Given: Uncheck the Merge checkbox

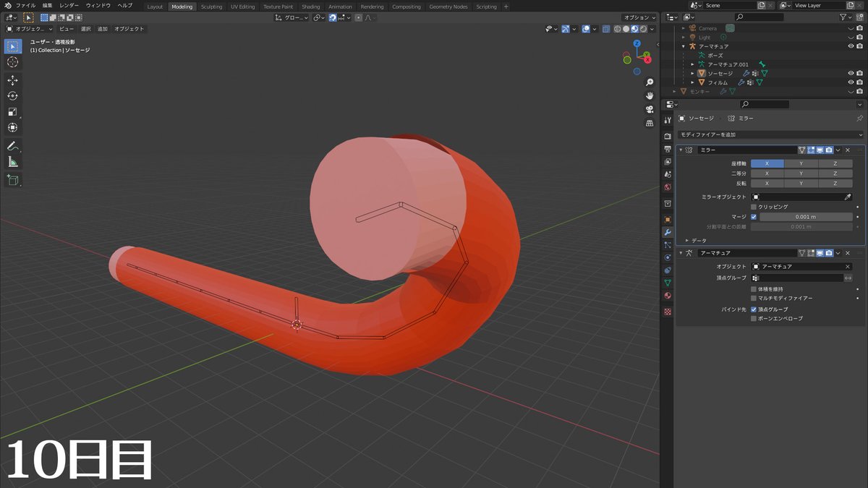Looking at the screenshot, I should tap(754, 217).
